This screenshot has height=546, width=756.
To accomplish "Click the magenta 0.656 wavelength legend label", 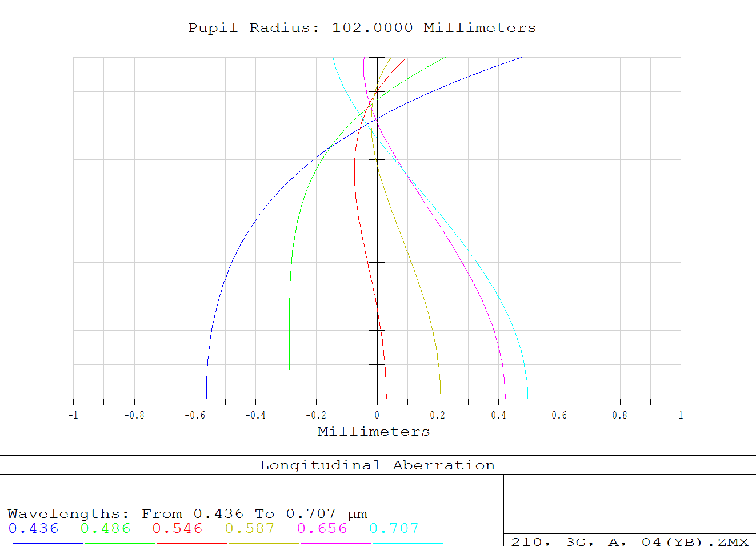I will (322, 528).
